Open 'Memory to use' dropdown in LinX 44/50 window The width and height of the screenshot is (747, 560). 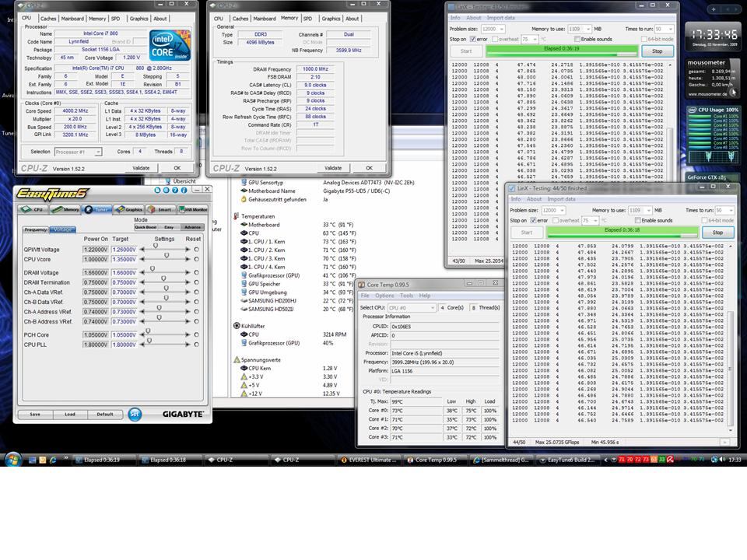pos(640,211)
